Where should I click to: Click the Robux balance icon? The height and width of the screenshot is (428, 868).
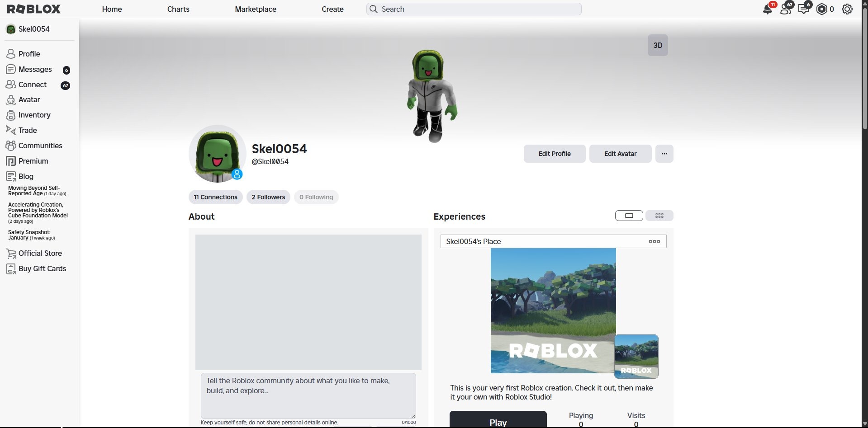[x=821, y=9]
